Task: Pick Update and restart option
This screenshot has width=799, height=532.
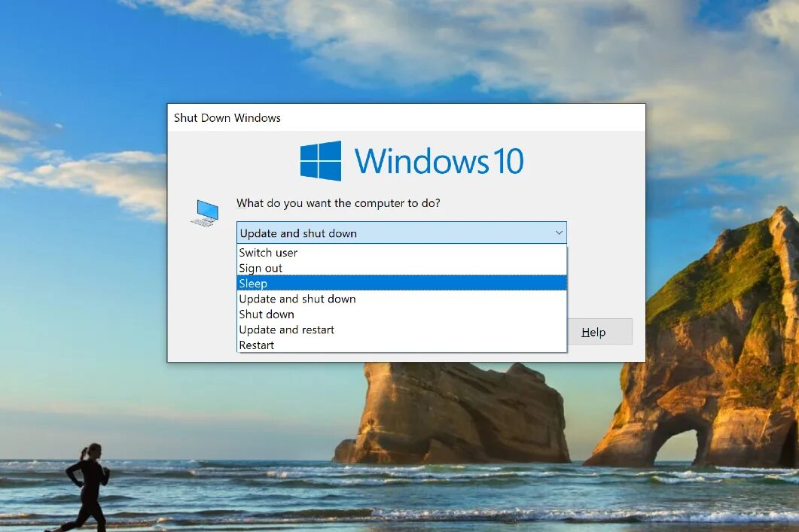Action: [401, 330]
